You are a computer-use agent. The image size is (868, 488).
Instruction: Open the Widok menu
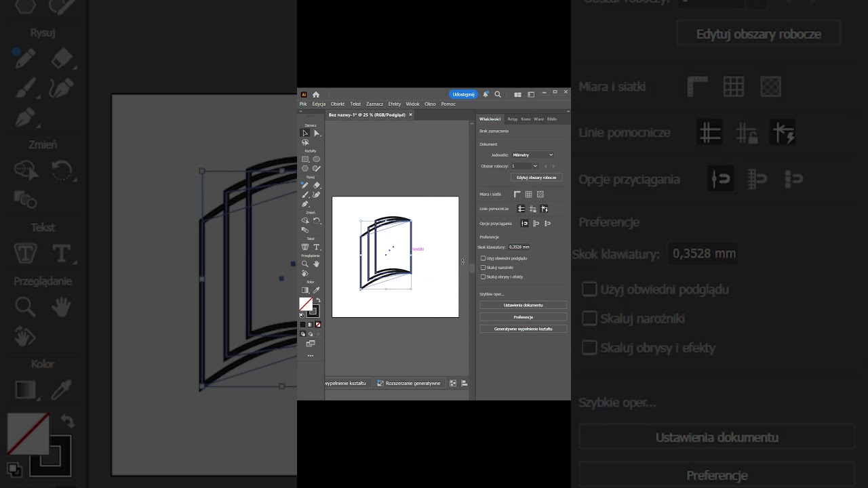click(412, 104)
